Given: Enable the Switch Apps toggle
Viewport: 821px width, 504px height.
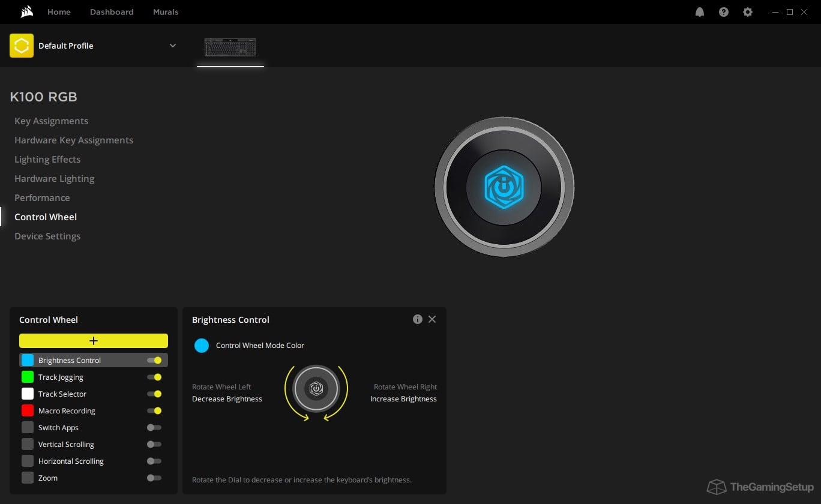Looking at the screenshot, I should click(154, 428).
